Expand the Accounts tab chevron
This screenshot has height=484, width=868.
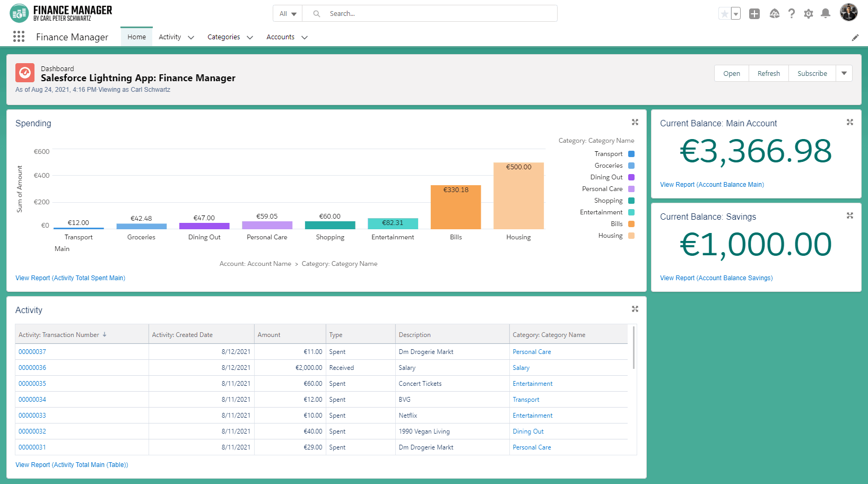[x=305, y=37]
